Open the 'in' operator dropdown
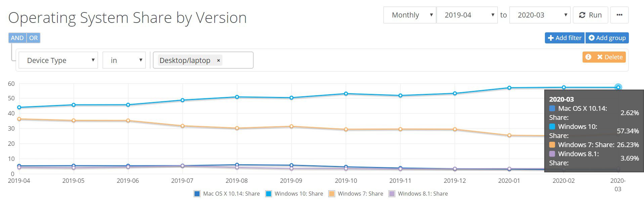Image resolution: width=644 pixels, height=203 pixels. tap(124, 60)
